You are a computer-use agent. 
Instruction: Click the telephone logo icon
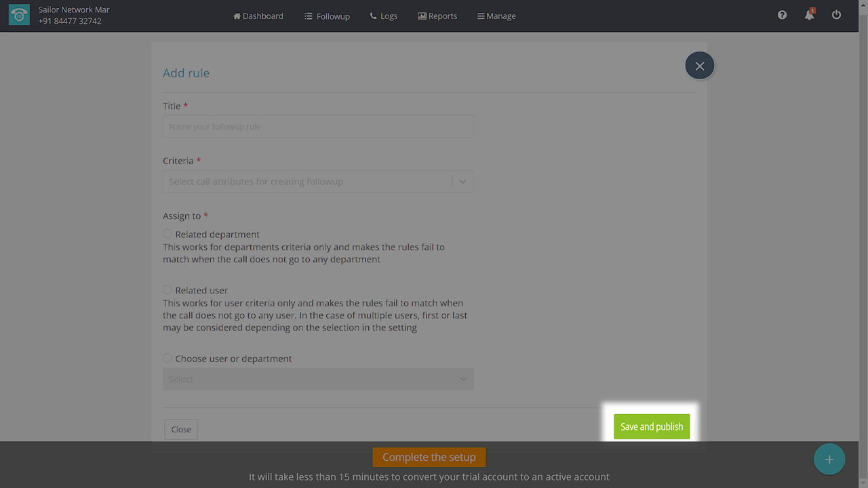coord(19,16)
